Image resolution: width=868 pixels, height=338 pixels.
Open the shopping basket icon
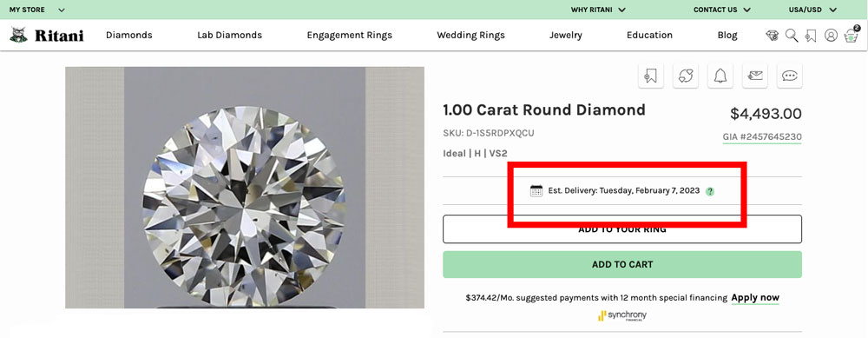pyautogui.click(x=852, y=35)
